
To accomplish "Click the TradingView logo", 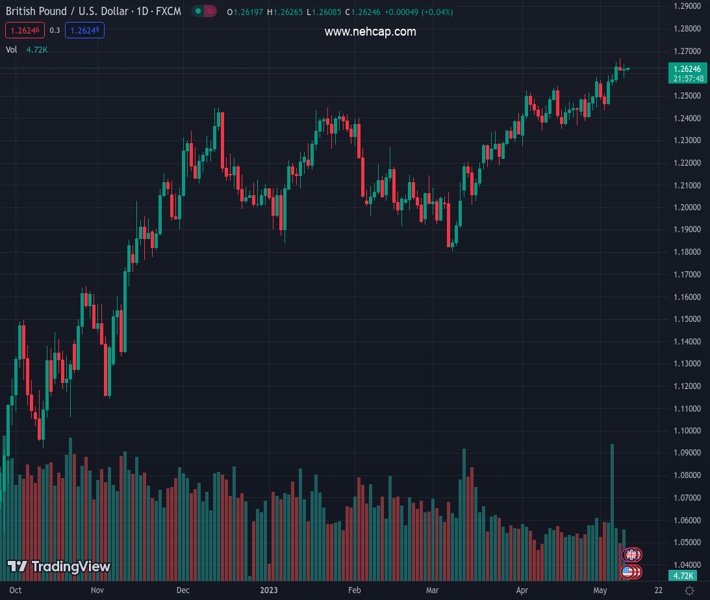I will click(58, 567).
